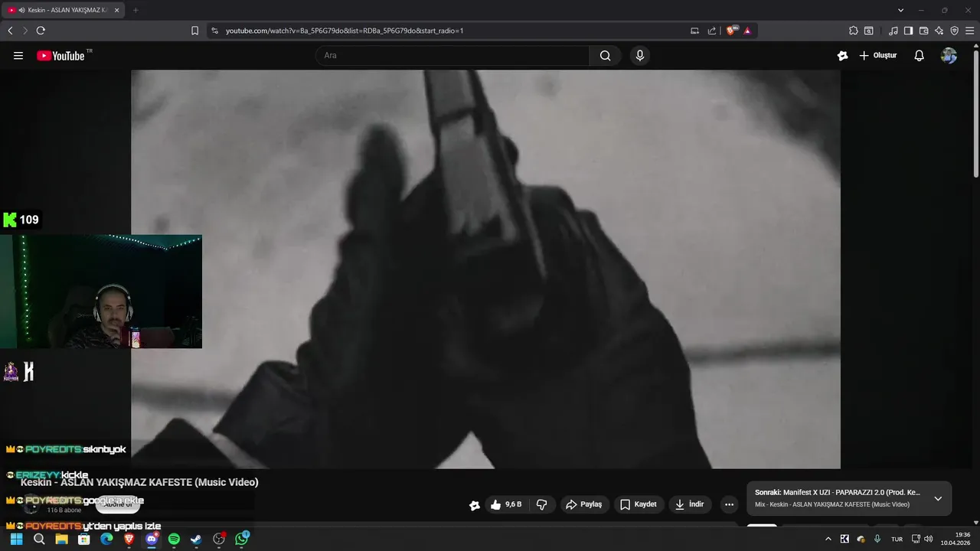Open File Explorer from taskbar

pyautogui.click(x=61, y=540)
